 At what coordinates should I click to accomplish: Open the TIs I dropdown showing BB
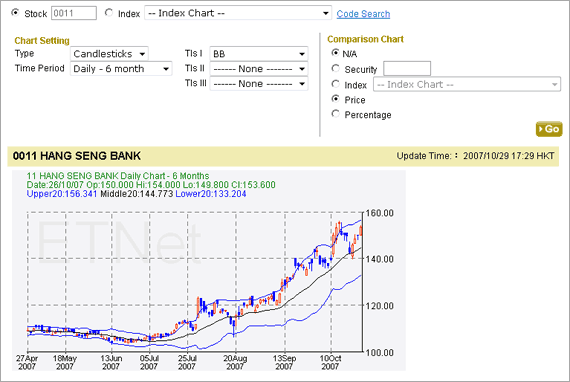point(259,54)
